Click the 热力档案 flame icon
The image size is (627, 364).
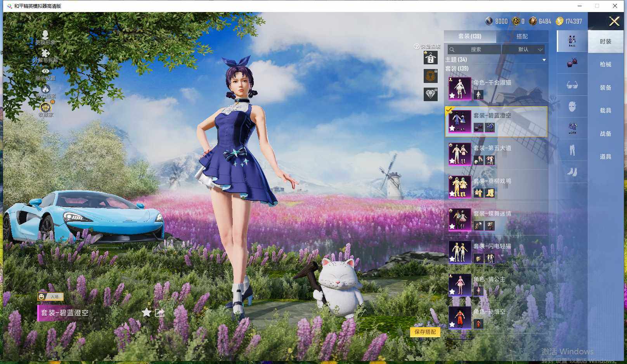click(x=47, y=88)
